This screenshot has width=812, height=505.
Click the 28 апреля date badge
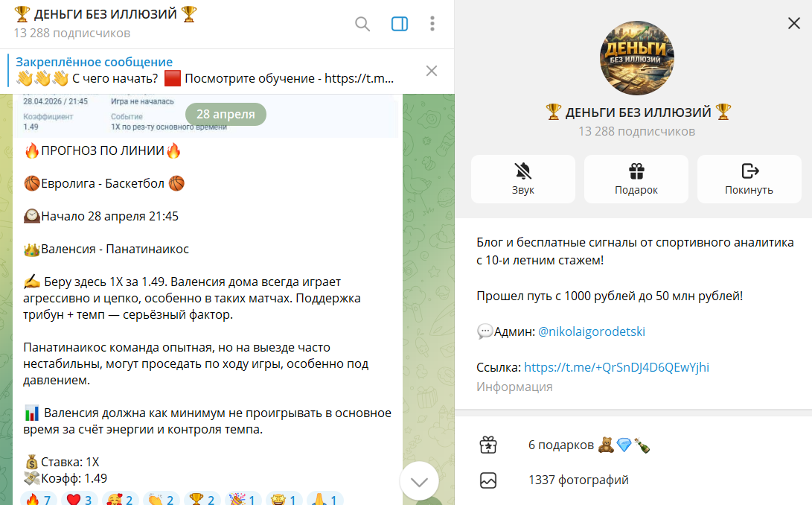[226, 114]
